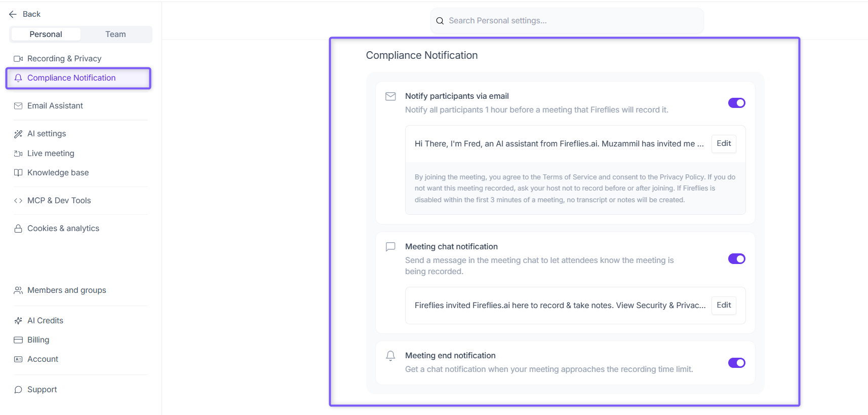868x415 pixels.
Task: Click the Back arrow icon
Action: coord(13,14)
